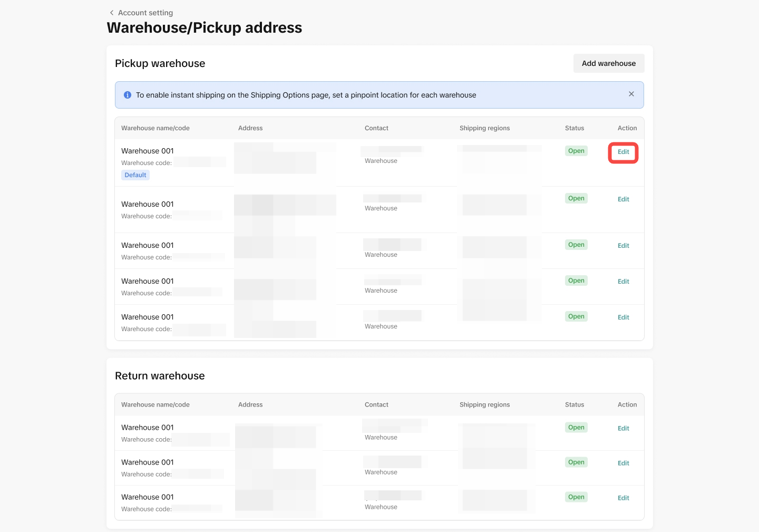759x532 pixels.
Task: Click the blue Default badge
Action: tap(135, 175)
